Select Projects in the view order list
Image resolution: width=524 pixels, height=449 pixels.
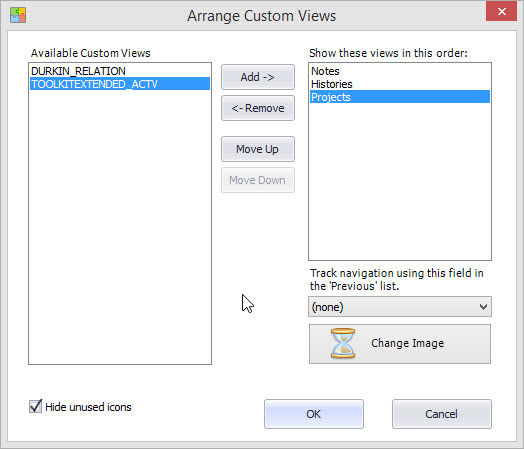click(400, 97)
